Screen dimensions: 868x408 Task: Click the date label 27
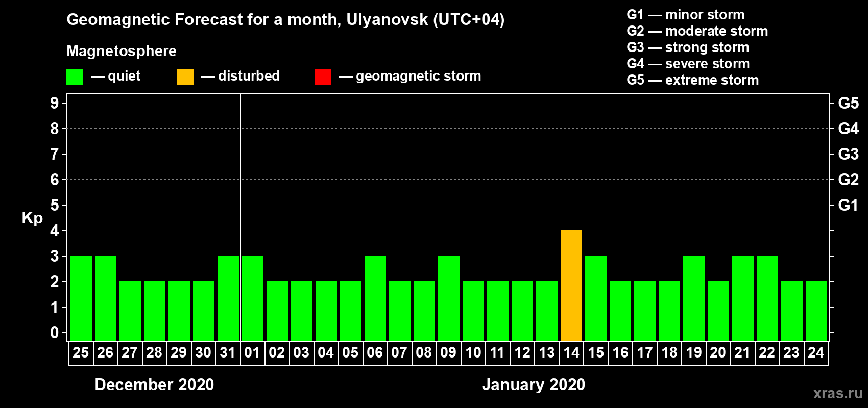point(130,352)
